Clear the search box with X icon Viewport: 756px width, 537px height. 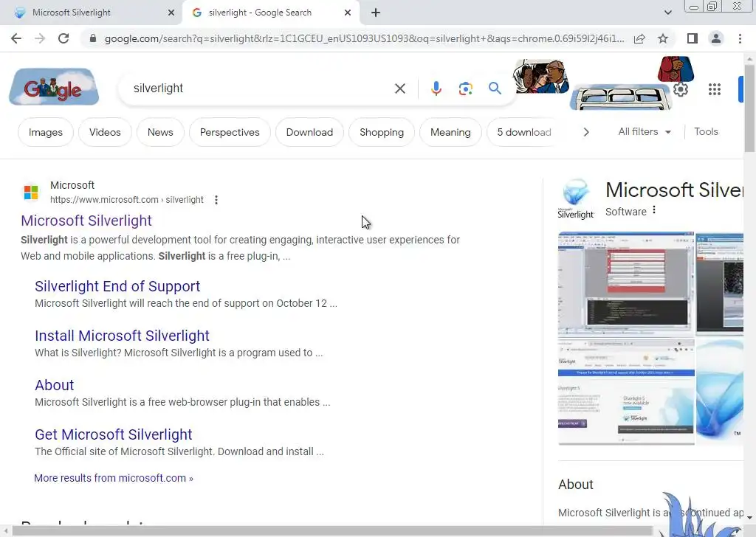(x=399, y=89)
